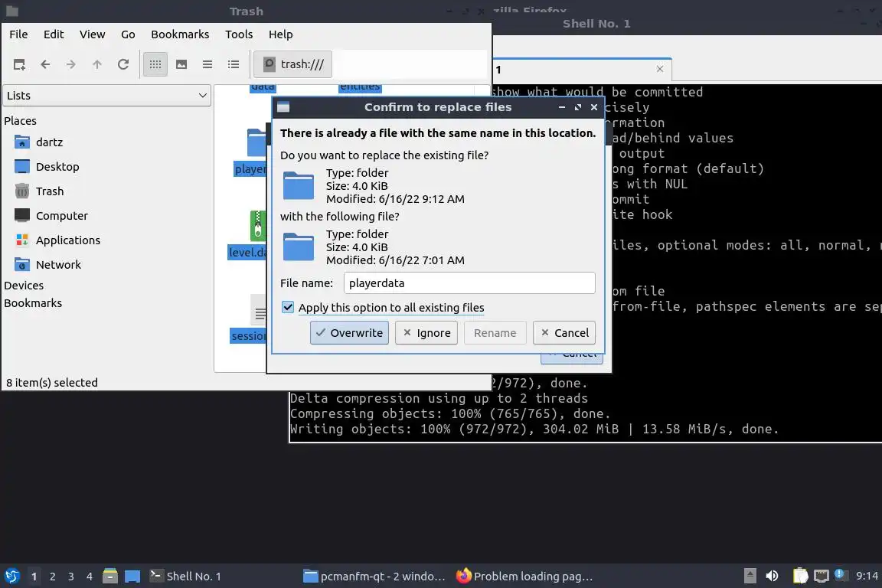Click the 9:14 clock in the taskbar
This screenshot has height=588, width=882.
tap(867, 577)
